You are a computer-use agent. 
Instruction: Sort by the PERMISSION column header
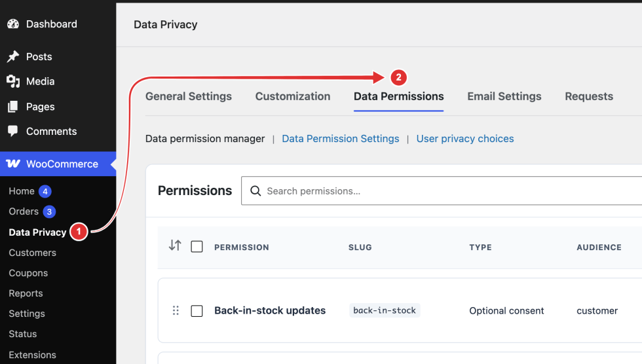pyautogui.click(x=242, y=247)
